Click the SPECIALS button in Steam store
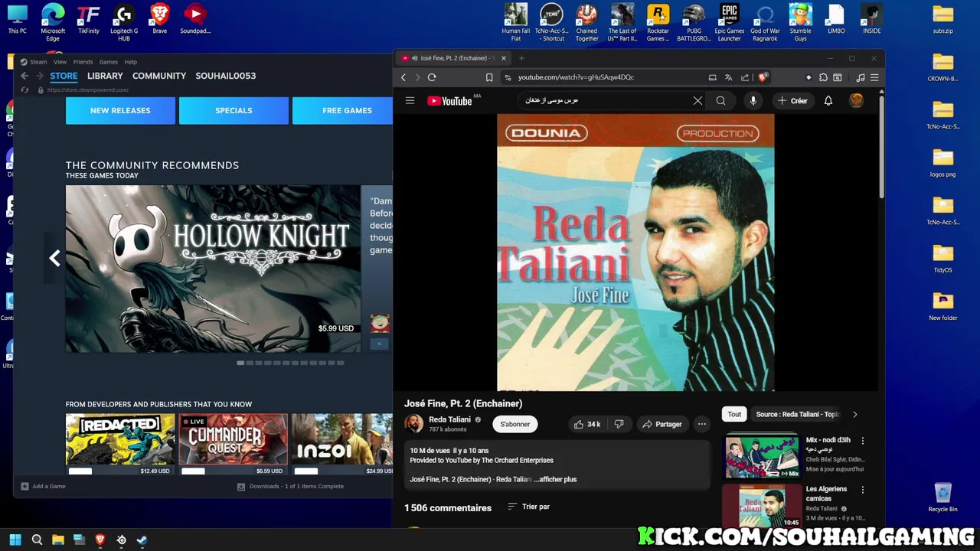Viewport: 980px width, 551px height. pyautogui.click(x=234, y=110)
